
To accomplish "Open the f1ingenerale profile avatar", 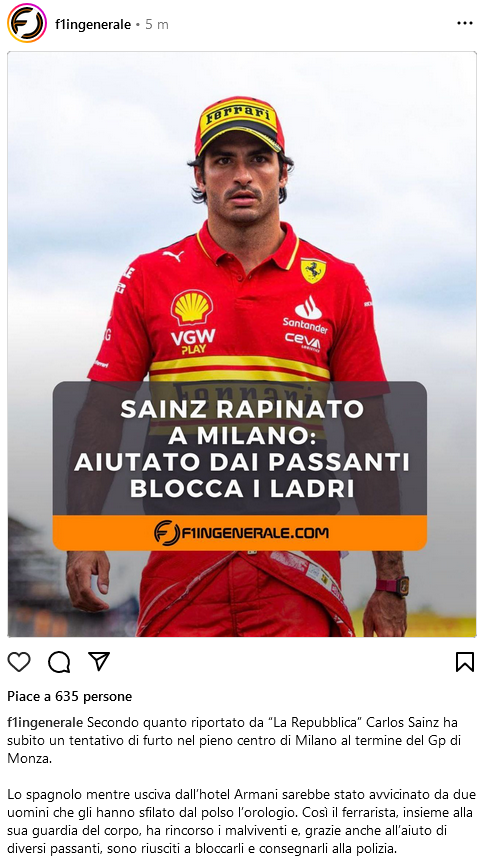I will pyautogui.click(x=27, y=23).
